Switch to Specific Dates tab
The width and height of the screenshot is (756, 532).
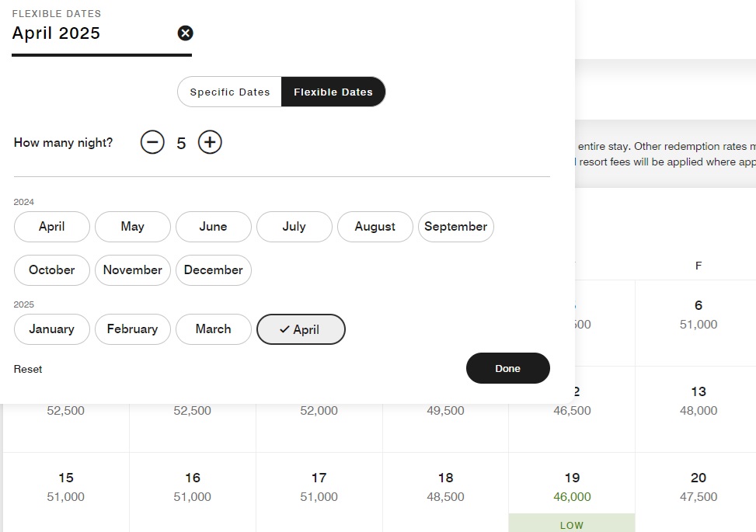(229, 92)
